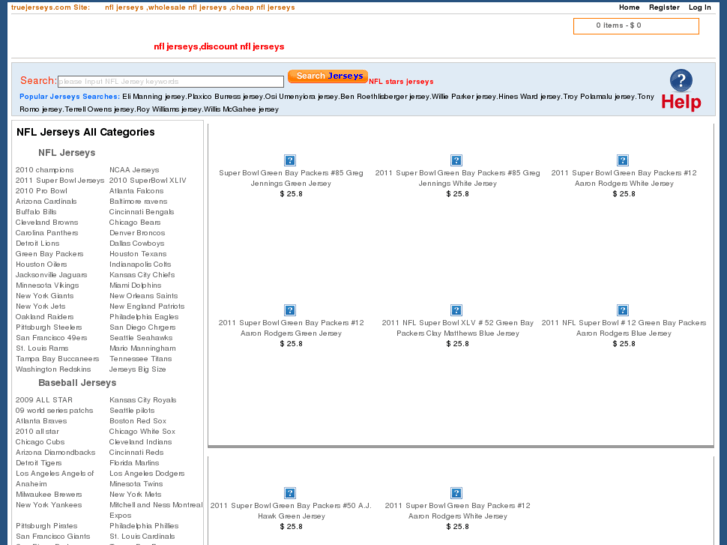Open #50 A.J. Hawk Green Jersey title
The width and height of the screenshot is (727, 545).
[291, 511]
